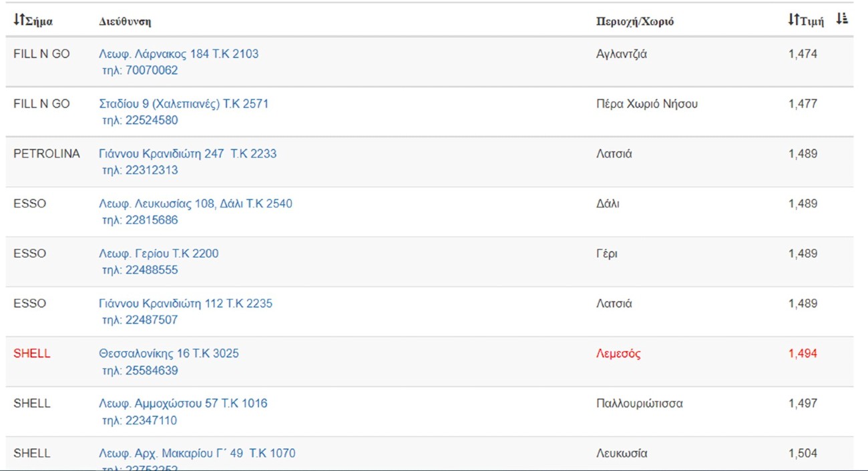Follow the Γιάννου Κρανιδιώτη 247 link
Image resolution: width=868 pixels, height=471 pixels.
(188, 154)
